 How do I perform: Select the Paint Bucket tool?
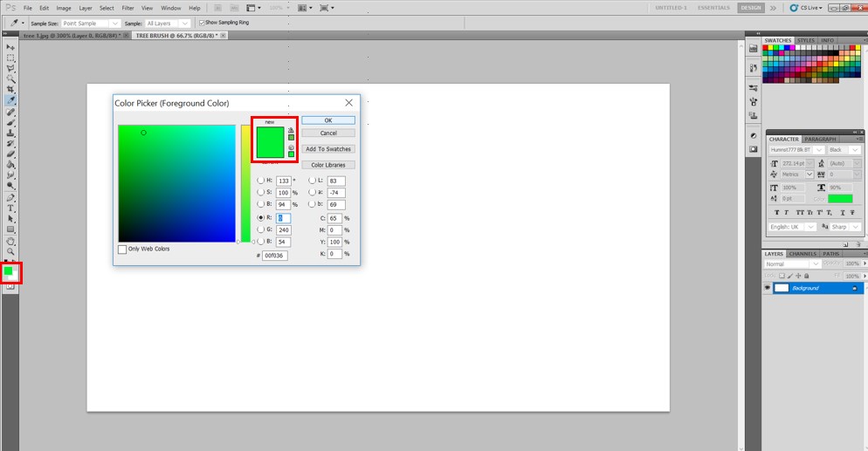pos(10,164)
